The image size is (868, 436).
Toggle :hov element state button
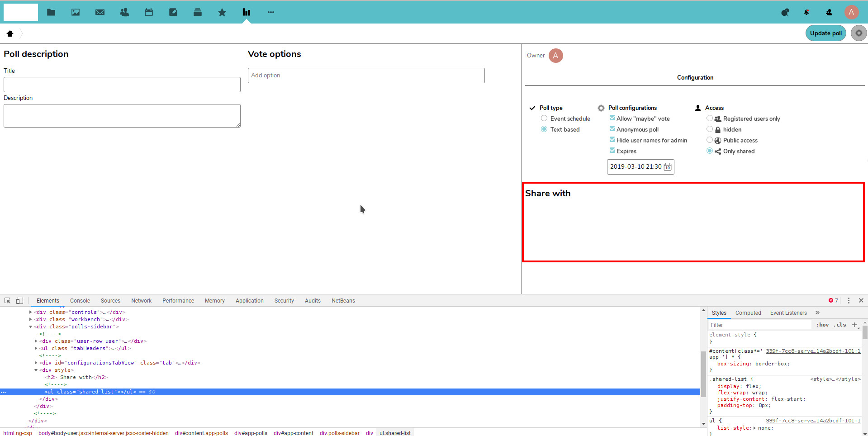(822, 325)
